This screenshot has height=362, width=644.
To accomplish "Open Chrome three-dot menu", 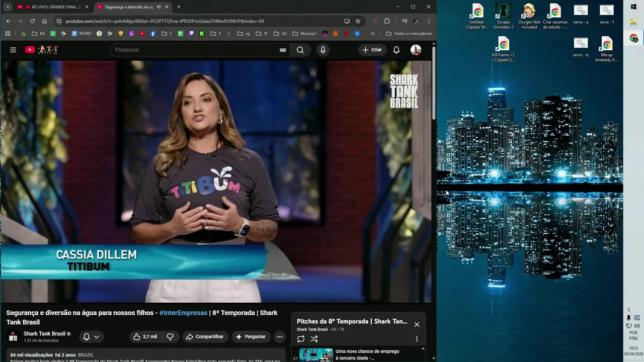I will (x=429, y=21).
